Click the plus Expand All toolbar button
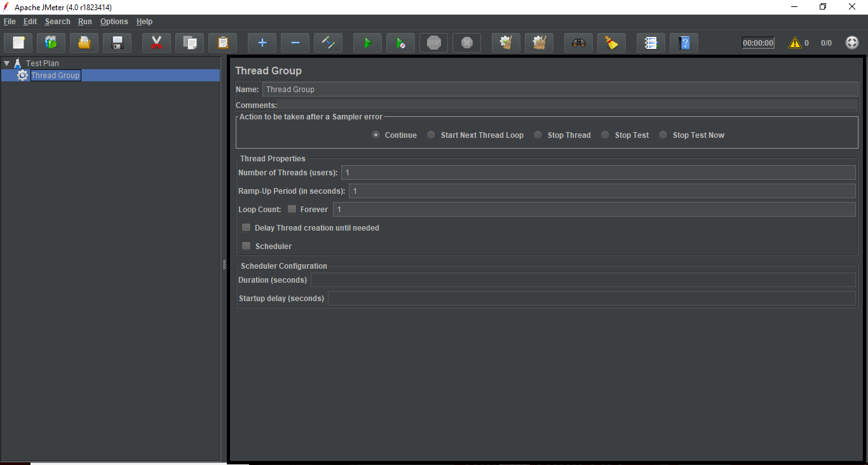868x465 pixels. (x=262, y=43)
